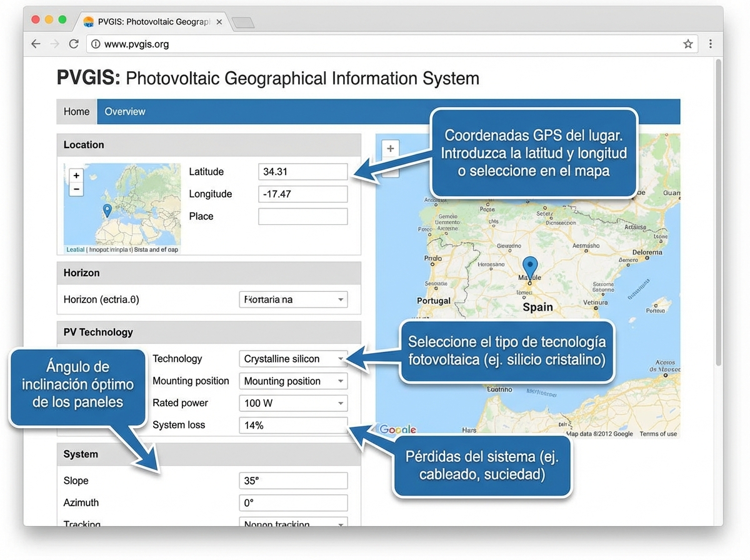Open the browser three-dot menu

tap(710, 44)
